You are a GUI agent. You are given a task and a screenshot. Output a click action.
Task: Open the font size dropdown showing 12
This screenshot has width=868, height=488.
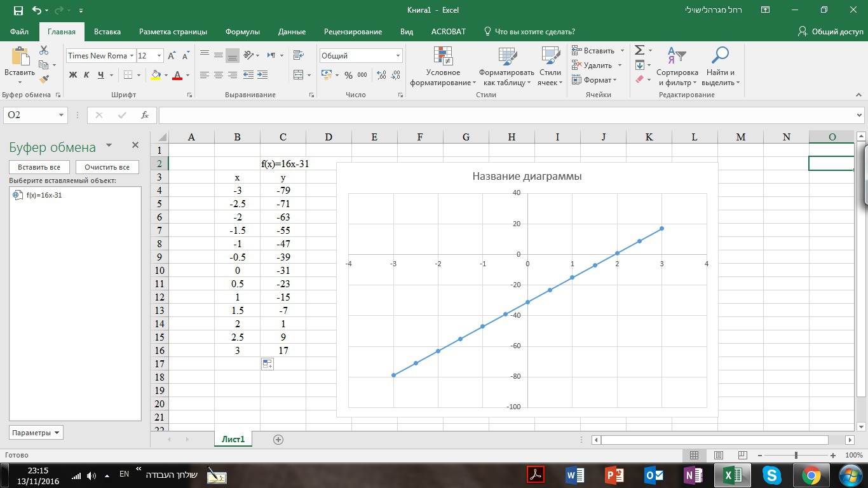pyautogui.click(x=159, y=56)
